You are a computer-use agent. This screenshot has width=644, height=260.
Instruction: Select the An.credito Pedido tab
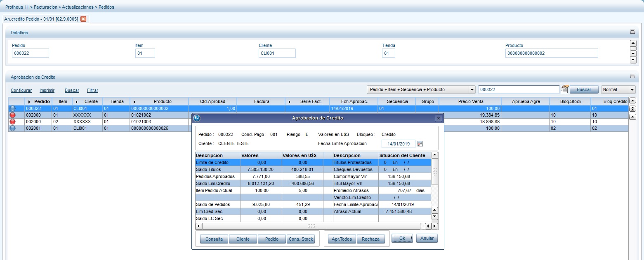point(41,19)
